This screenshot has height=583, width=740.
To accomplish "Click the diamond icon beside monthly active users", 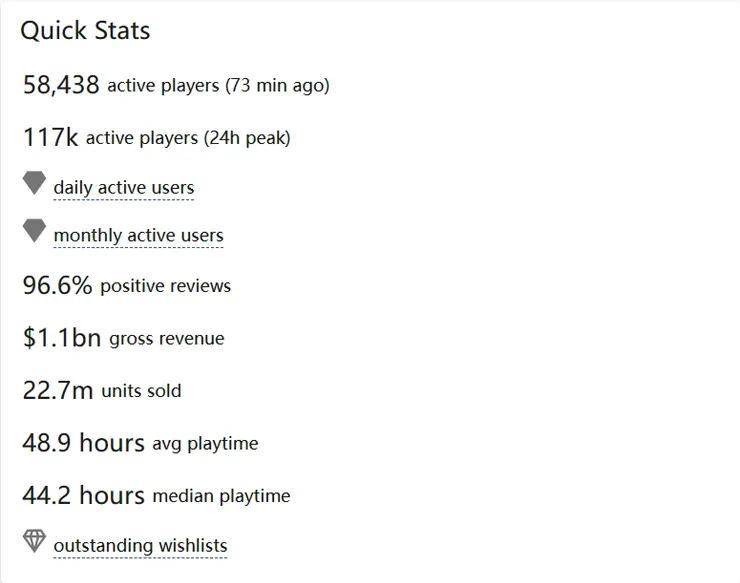I will click(x=34, y=231).
